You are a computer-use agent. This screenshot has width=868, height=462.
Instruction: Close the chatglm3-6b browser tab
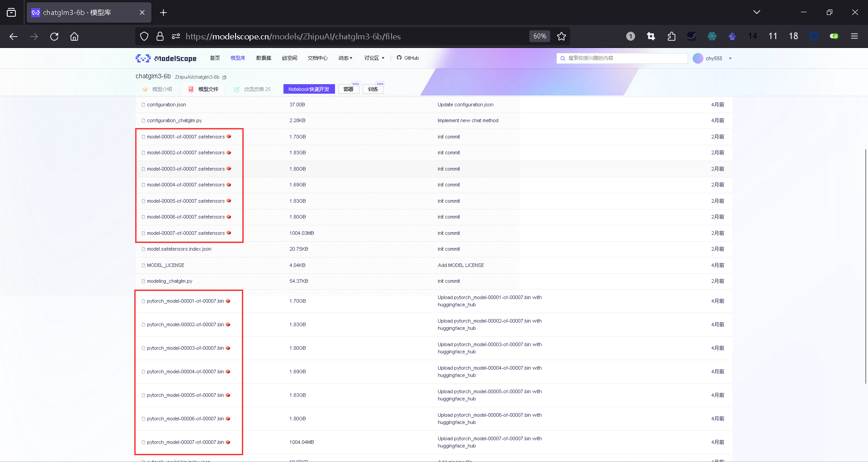pyautogui.click(x=142, y=13)
